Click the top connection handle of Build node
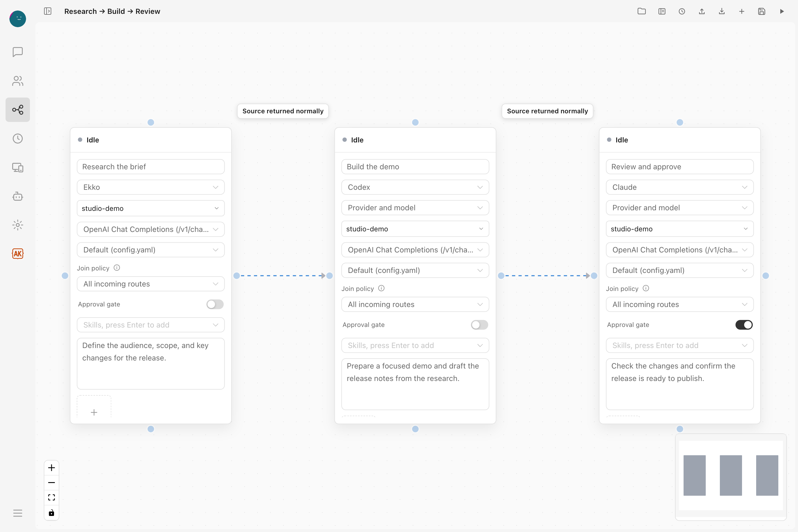 click(x=415, y=122)
